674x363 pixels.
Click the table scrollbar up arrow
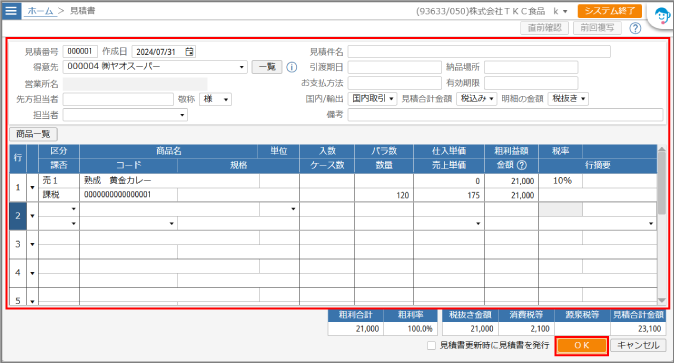click(662, 149)
